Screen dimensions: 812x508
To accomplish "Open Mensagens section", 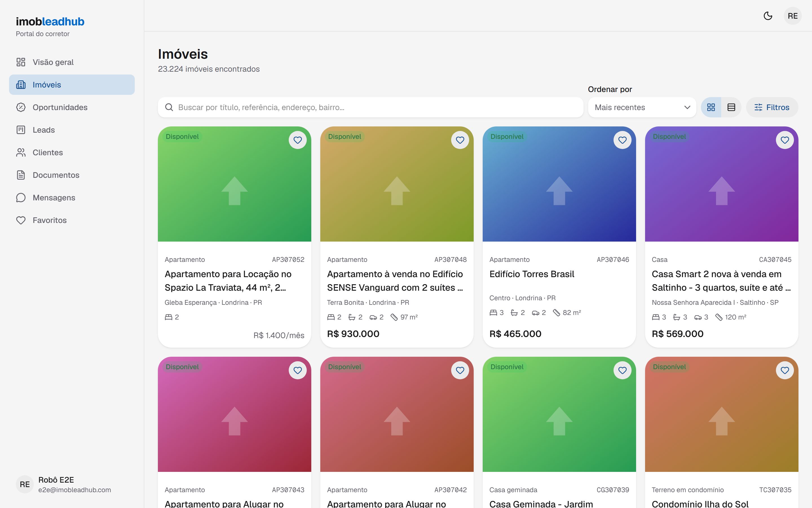I will (72, 198).
